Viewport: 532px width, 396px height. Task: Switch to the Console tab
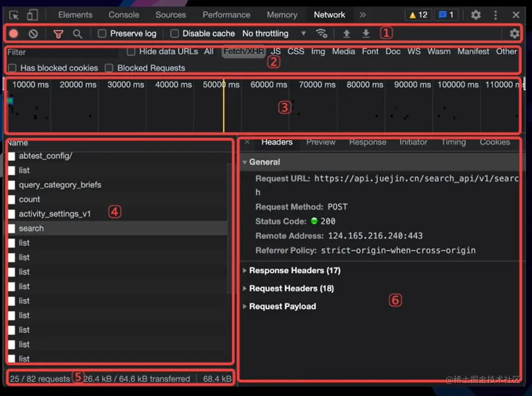[x=124, y=15]
